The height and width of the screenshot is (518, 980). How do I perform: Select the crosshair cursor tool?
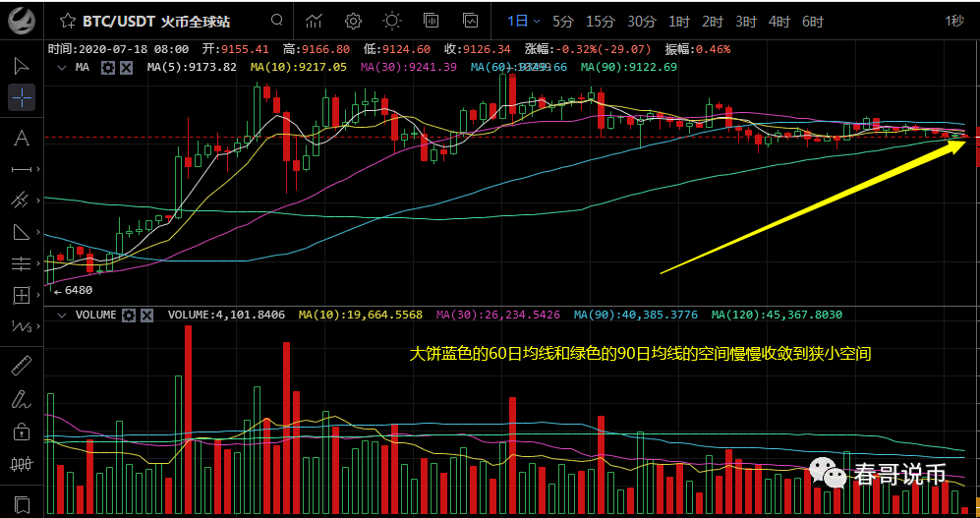tap(21, 97)
